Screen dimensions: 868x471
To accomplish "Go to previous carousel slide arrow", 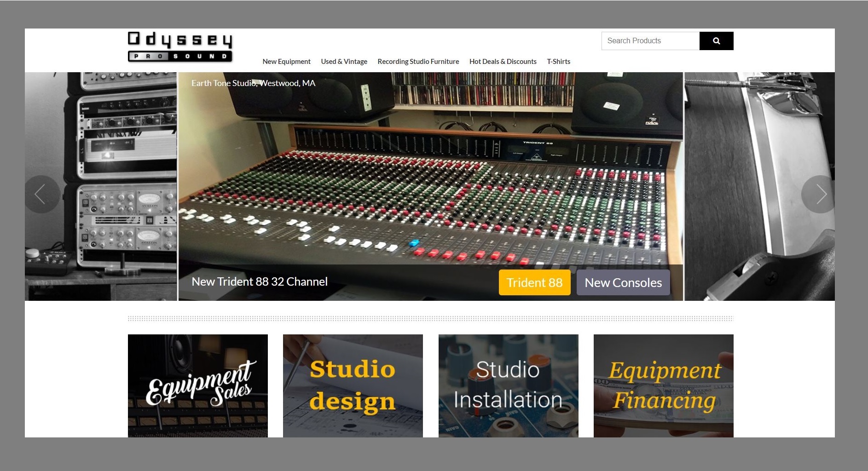I will (x=41, y=194).
